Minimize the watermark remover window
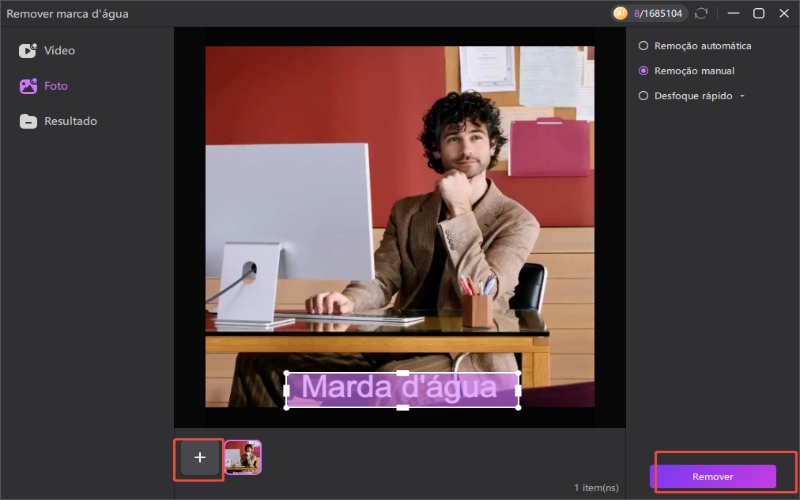 pos(734,14)
